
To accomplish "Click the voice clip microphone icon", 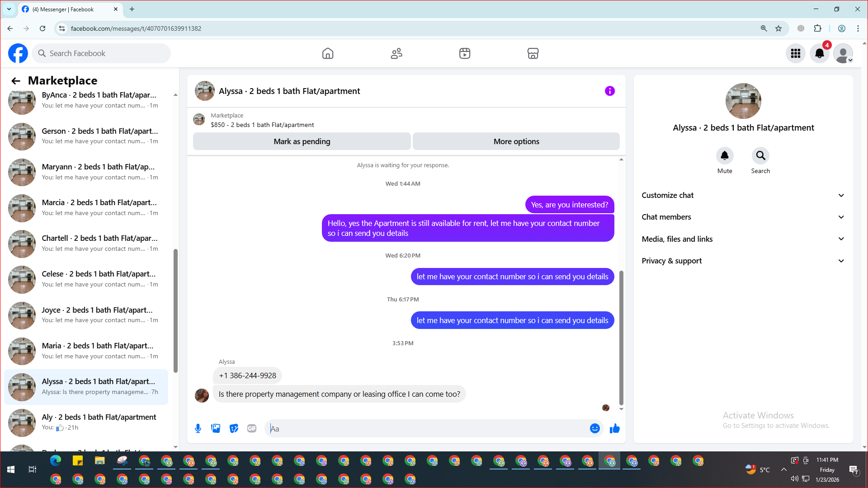I will tap(198, 428).
